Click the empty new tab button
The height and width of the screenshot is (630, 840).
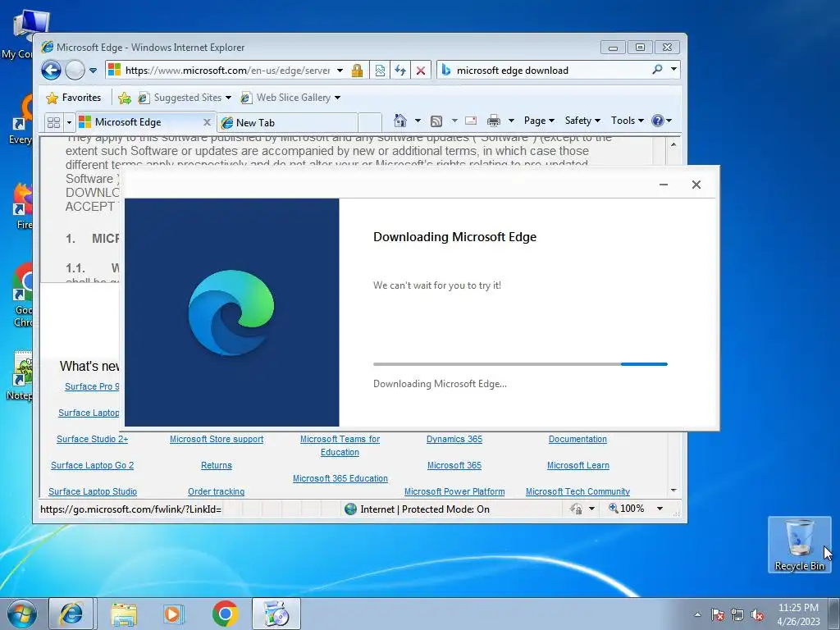click(370, 123)
